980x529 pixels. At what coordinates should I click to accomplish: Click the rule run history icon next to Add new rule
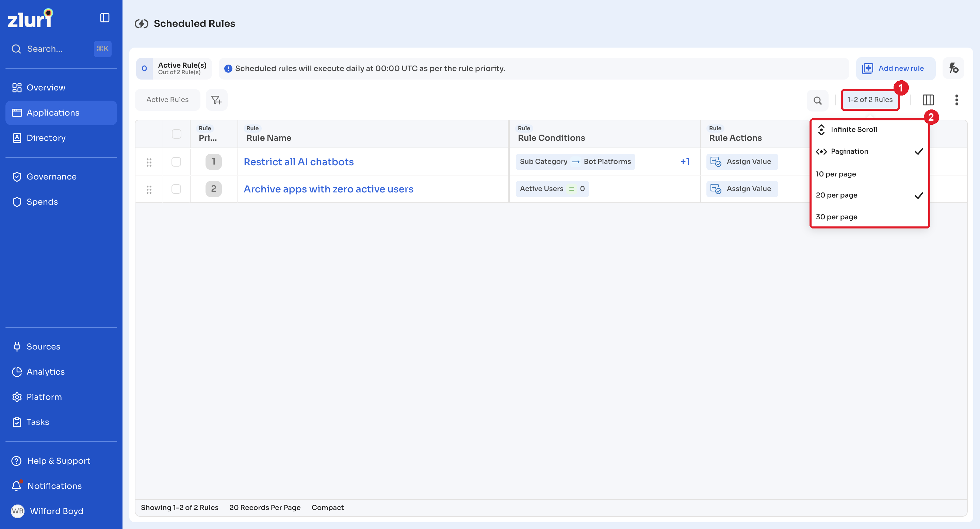coord(953,68)
